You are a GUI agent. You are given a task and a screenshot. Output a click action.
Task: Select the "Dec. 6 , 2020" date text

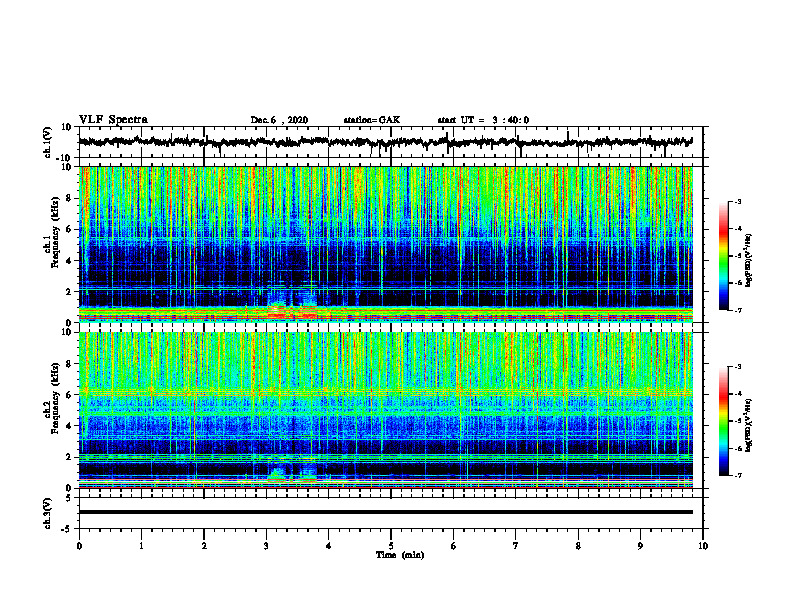279,120
